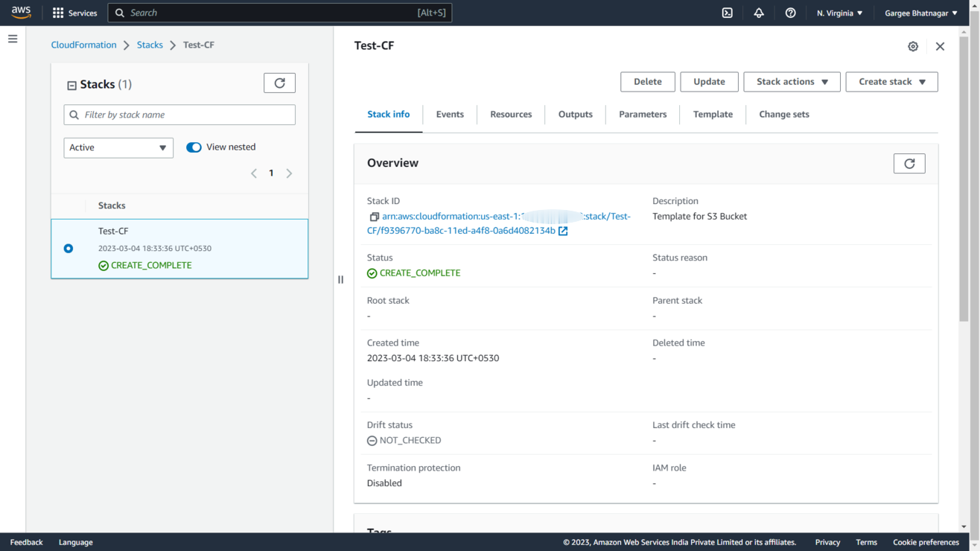Toggle the View nested switch
This screenshot has height=551, width=980.
tap(194, 147)
